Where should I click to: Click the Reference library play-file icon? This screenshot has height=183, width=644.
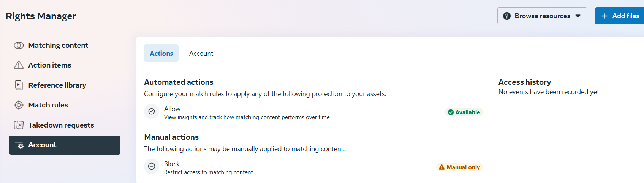click(19, 85)
